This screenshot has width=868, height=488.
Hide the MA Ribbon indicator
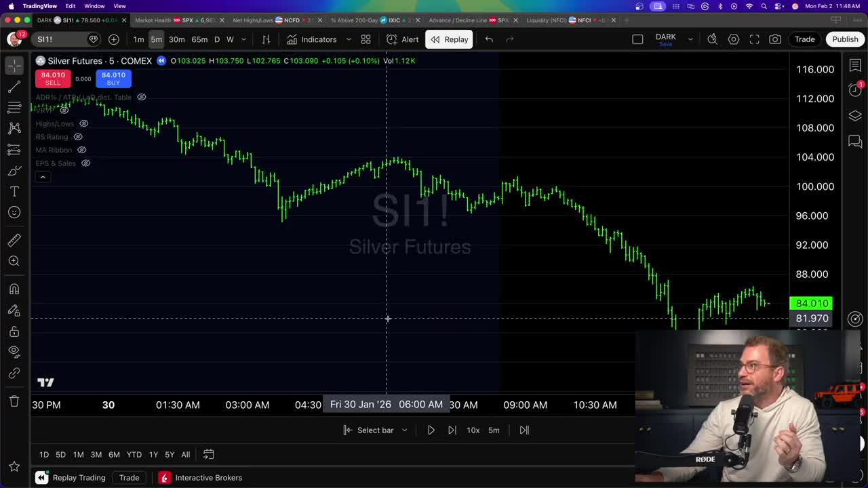click(x=82, y=150)
